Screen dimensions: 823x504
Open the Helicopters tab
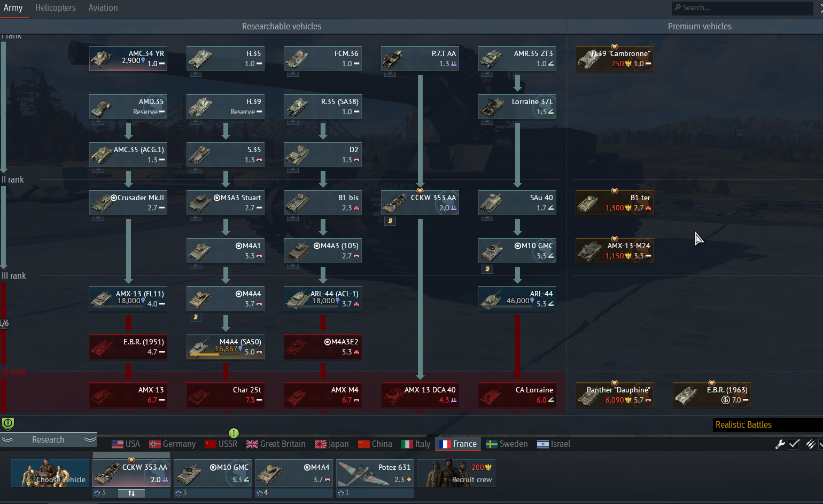point(56,8)
